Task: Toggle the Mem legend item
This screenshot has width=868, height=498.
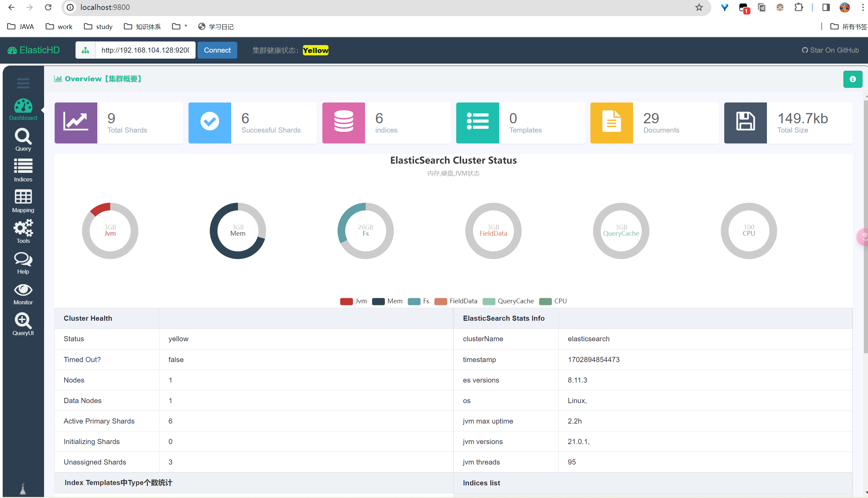Action: click(387, 301)
